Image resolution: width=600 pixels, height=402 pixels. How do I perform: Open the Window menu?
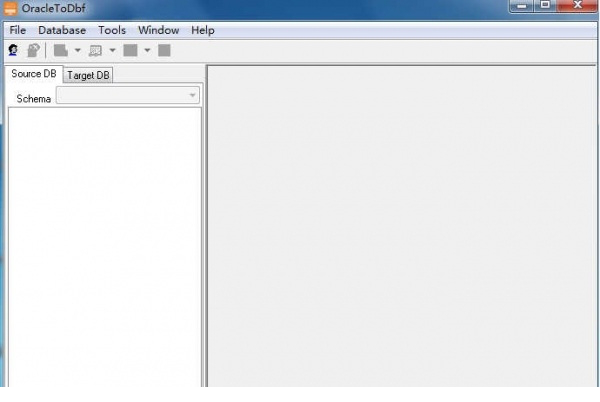158,30
